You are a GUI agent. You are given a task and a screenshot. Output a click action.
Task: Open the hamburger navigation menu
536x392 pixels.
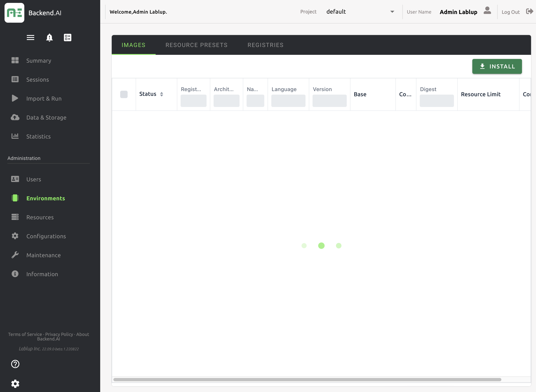30,38
